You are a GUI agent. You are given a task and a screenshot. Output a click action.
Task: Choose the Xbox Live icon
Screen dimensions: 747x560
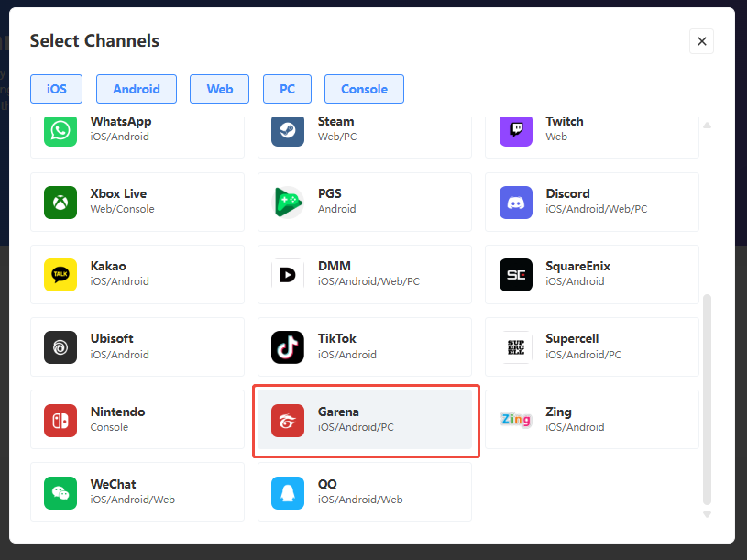[x=60, y=203]
